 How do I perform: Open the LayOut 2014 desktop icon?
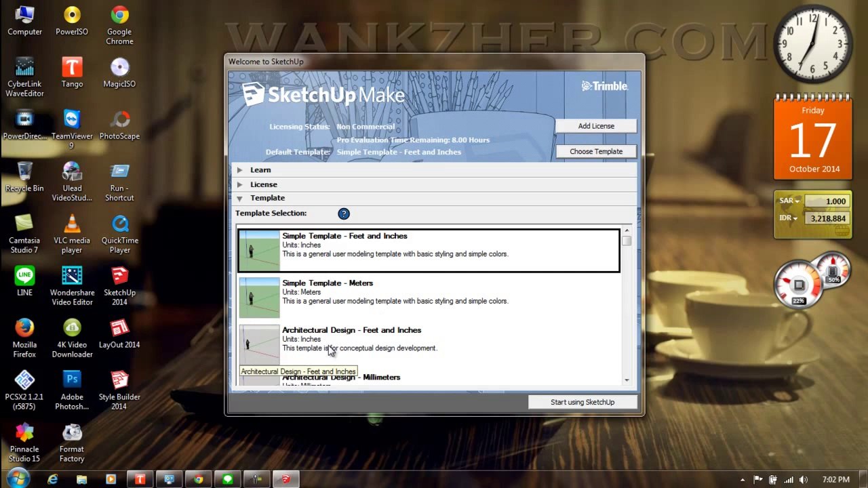coord(119,334)
